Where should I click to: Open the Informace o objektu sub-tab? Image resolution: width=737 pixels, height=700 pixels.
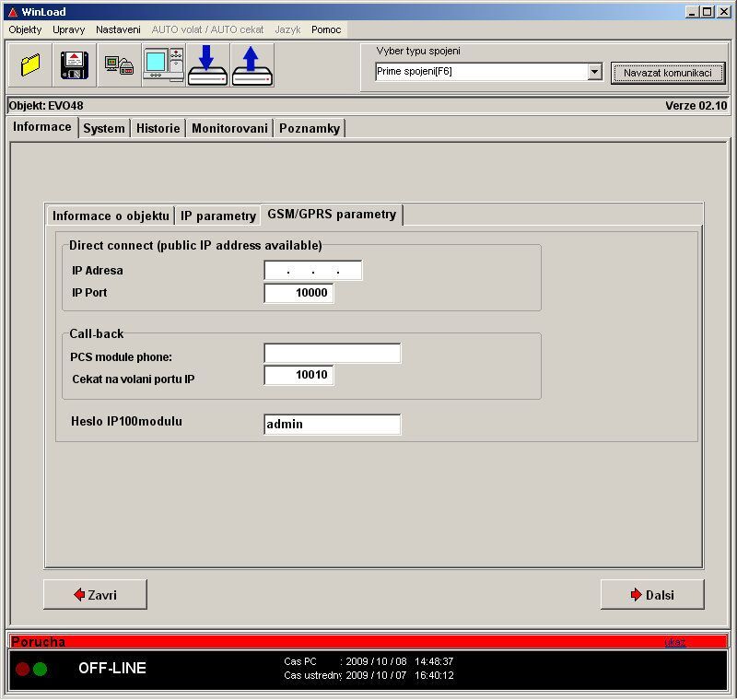click(x=111, y=216)
